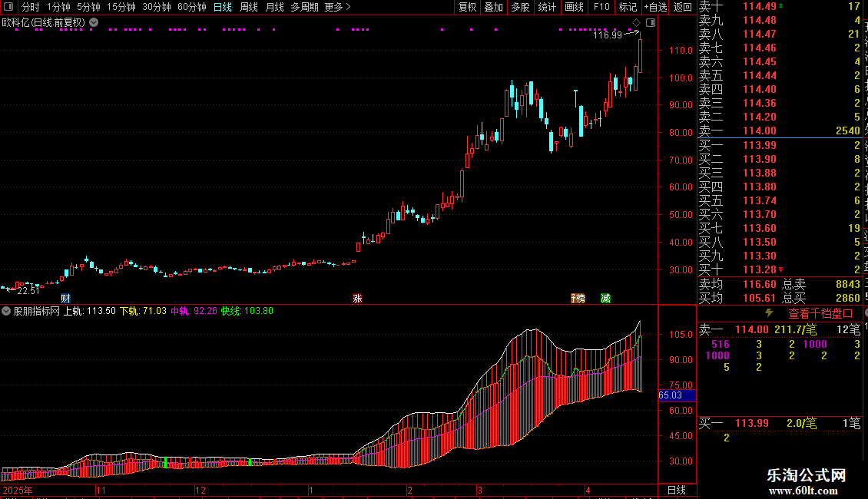The height and width of the screenshot is (499, 868).
Task: Click the 财 marker on the chart
Action: [65, 298]
